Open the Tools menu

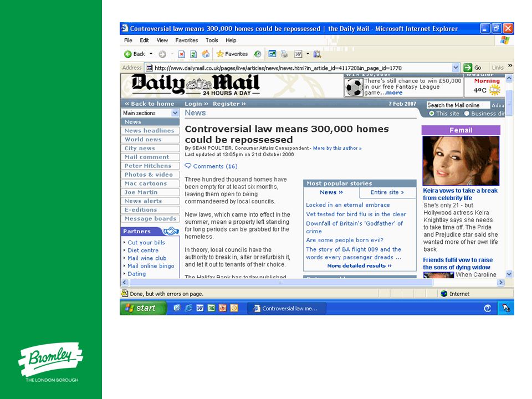212,40
